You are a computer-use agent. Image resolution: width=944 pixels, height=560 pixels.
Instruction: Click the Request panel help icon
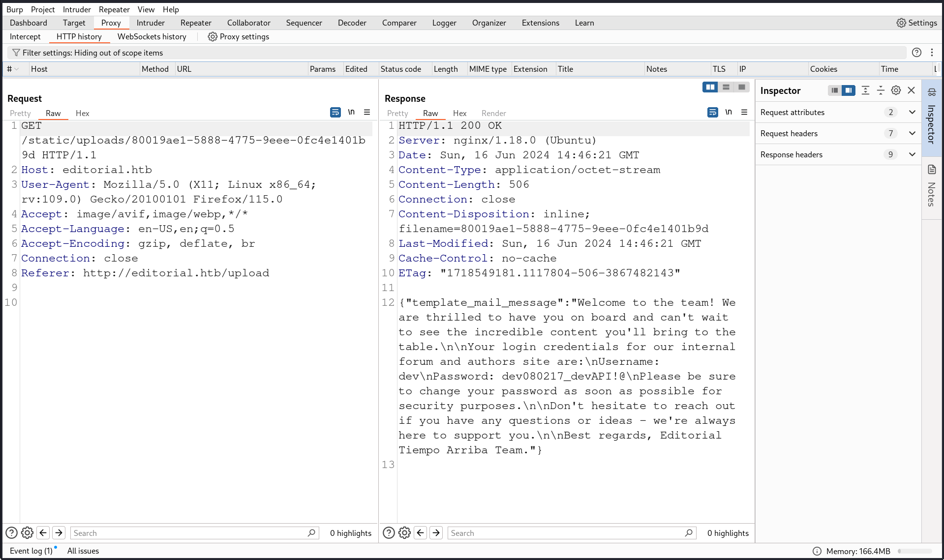(x=11, y=533)
